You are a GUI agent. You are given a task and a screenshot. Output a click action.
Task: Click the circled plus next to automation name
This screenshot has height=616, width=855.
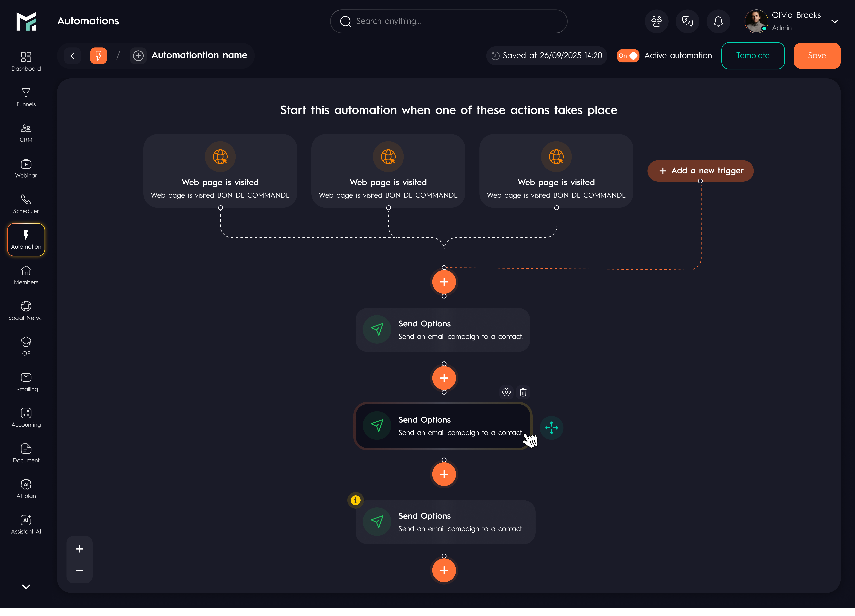tap(138, 56)
